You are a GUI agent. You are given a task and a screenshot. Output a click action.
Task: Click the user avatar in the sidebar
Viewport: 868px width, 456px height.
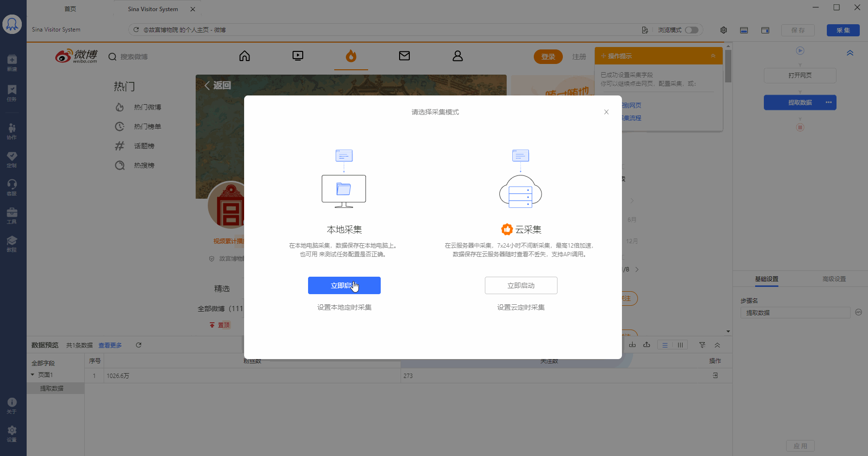[x=12, y=24]
